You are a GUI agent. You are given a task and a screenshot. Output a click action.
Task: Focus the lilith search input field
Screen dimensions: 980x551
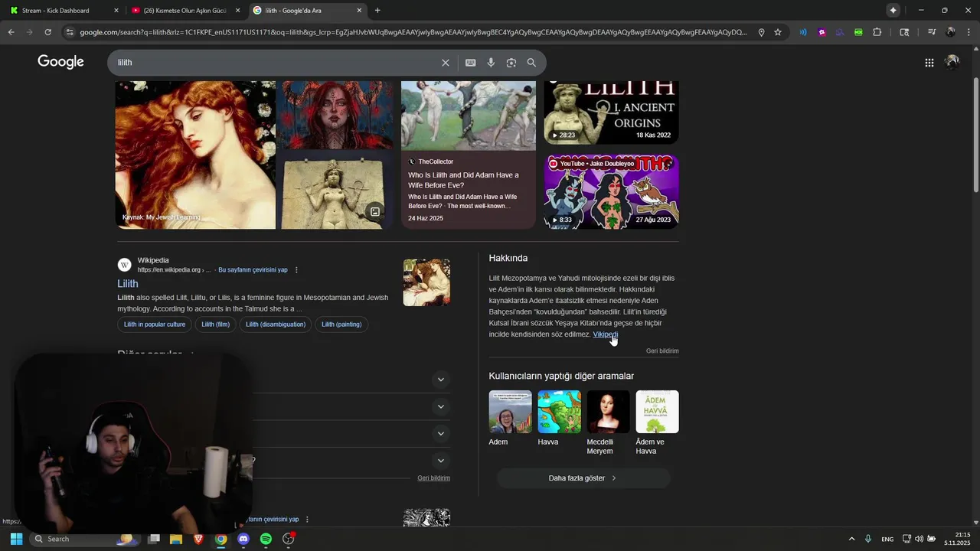(276, 63)
